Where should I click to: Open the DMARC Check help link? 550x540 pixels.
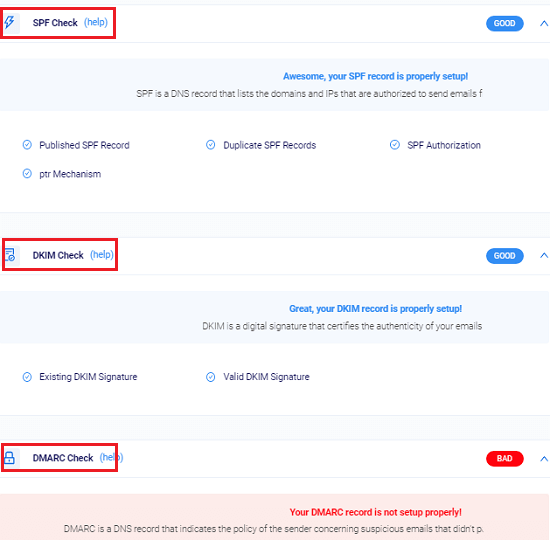(112, 458)
